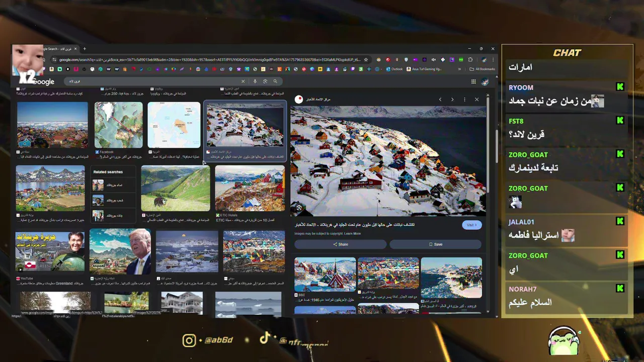Image resolution: width=644 pixels, height=362 pixels.
Task: Click the Share button
Action: [341, 244]
